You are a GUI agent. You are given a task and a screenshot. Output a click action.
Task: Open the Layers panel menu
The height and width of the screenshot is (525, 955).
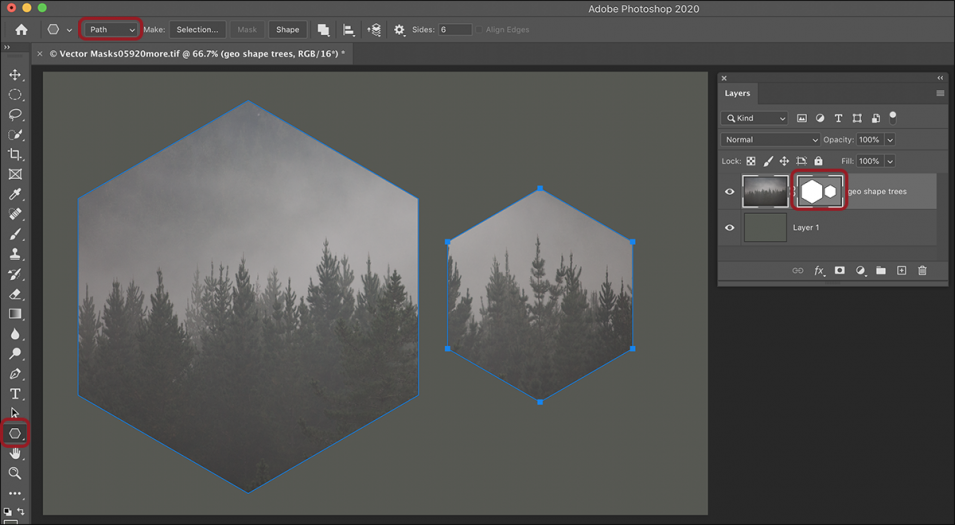click(x=940, y=93)
